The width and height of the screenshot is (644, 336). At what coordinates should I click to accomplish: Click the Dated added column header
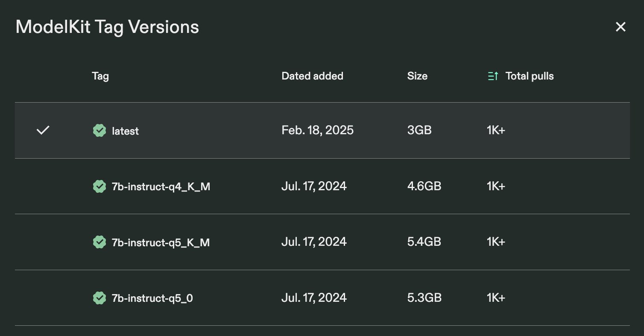pos(312,76)
